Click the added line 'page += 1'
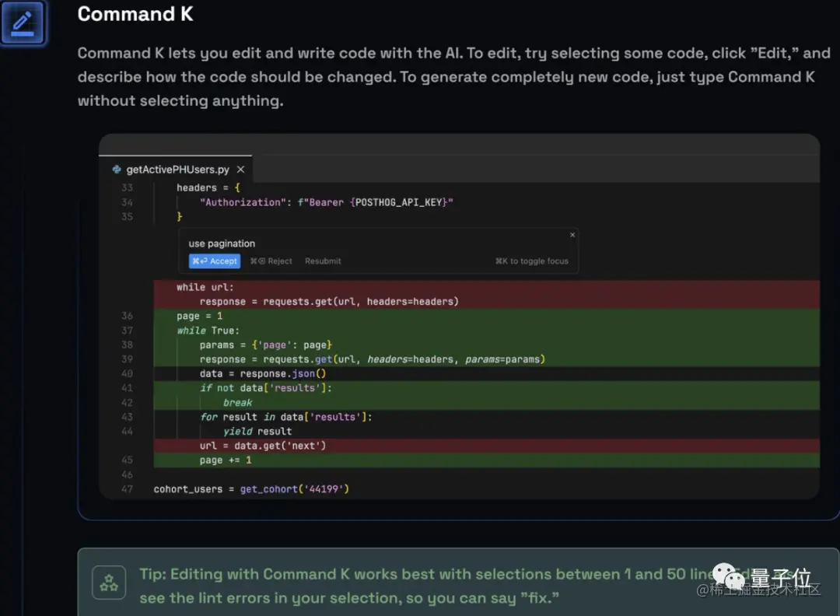The width and height of the screenshot is (840, 616). point(486,460)
